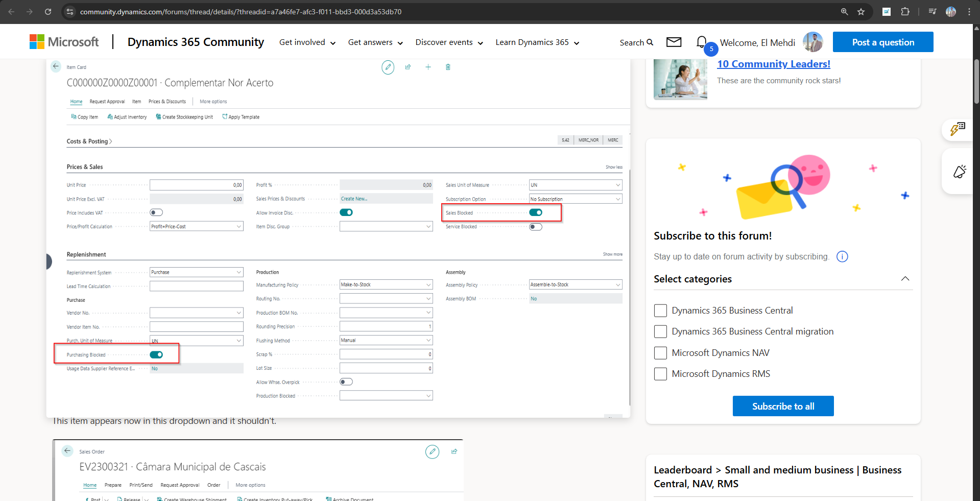Image resolution: width=980 pixels, height=501 pixels.
Task: Collapse the Select categories section
Action: (x=905, y=279)
